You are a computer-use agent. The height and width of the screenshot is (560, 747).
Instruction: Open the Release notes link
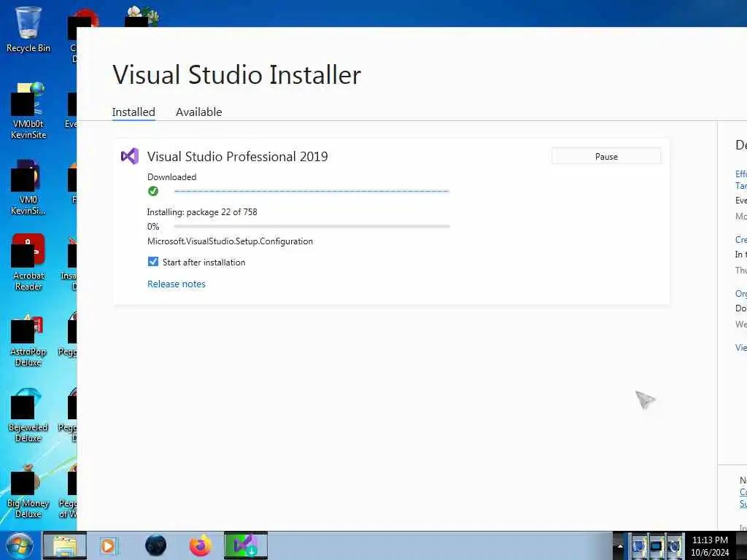point(177,284)
